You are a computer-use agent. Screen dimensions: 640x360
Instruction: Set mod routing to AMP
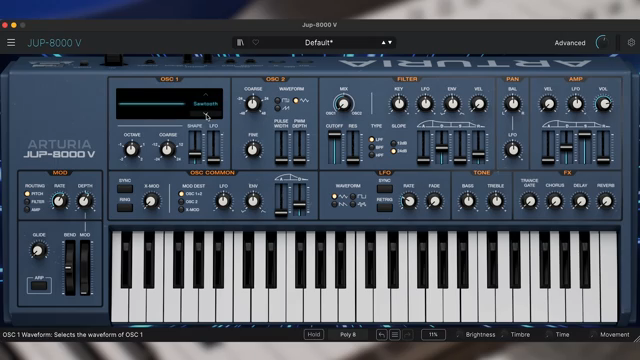[27, 209]
